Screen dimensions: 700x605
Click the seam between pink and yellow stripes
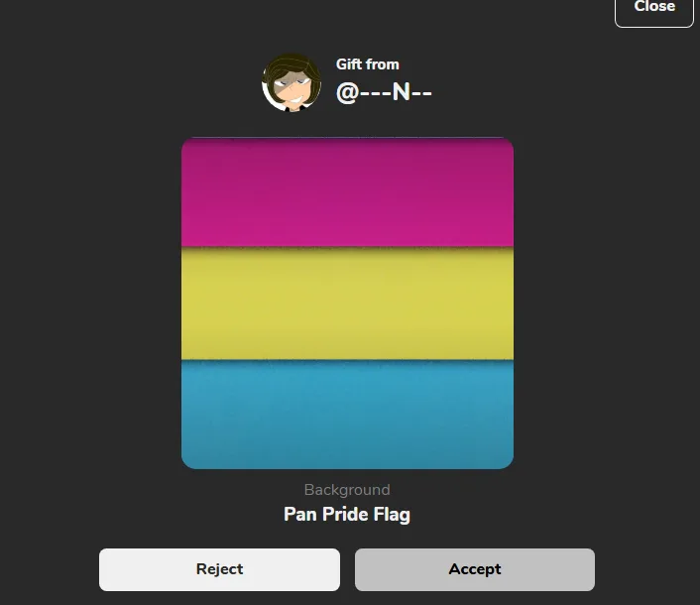pos(347,247)
